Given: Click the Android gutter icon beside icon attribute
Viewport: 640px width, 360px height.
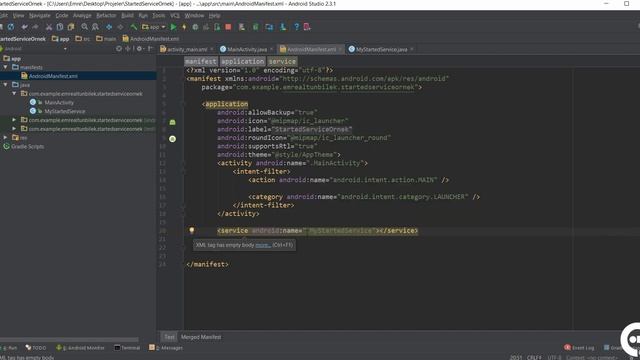Looking at the screenshot, I should [x=173, y=122].
